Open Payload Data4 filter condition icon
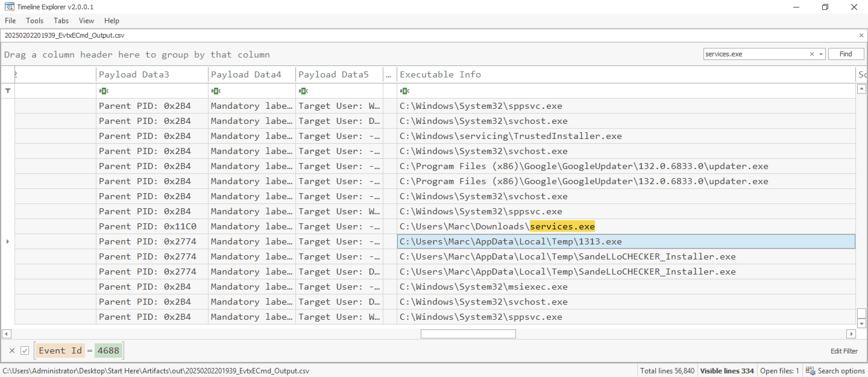Viewport: 868px width, 377px height. 216,91
